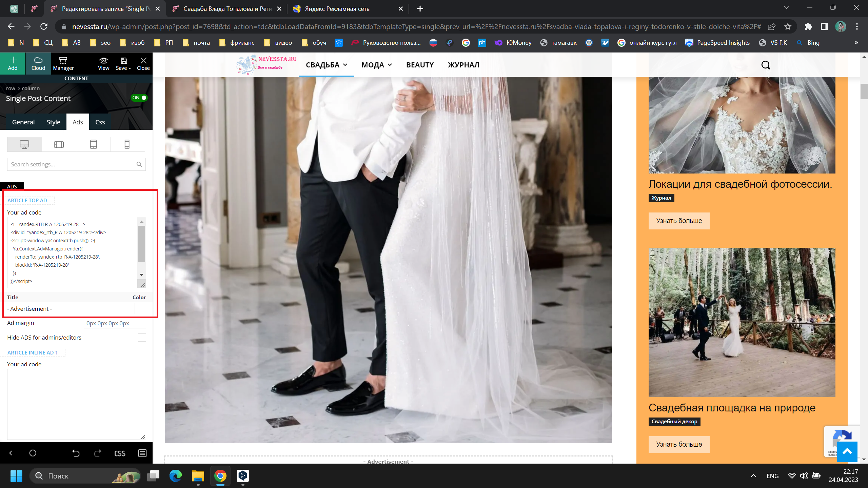Click the Windows taskbar search box

pos(85,476)
